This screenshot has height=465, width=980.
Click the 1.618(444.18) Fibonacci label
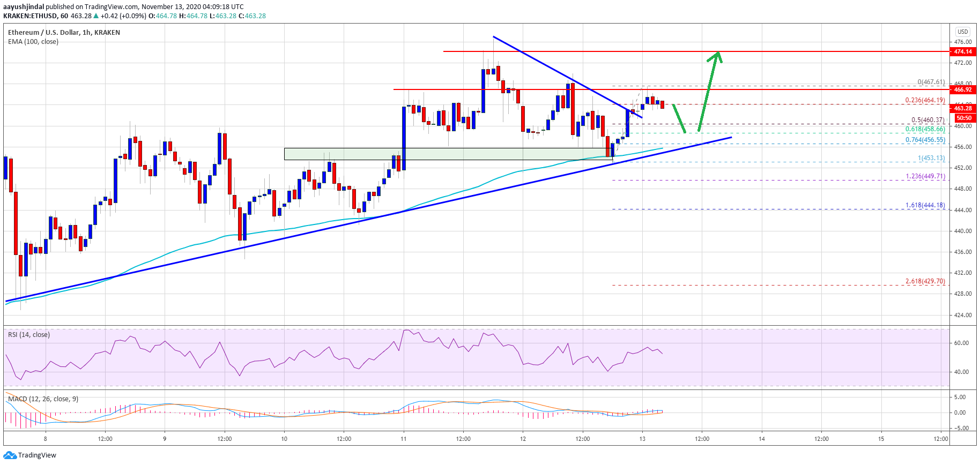point(925,205)
